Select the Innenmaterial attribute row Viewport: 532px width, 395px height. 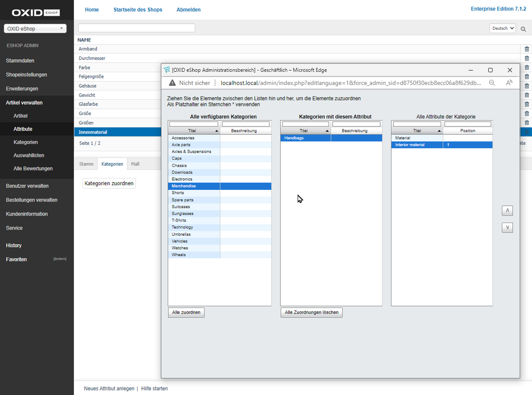coord(118,132)
